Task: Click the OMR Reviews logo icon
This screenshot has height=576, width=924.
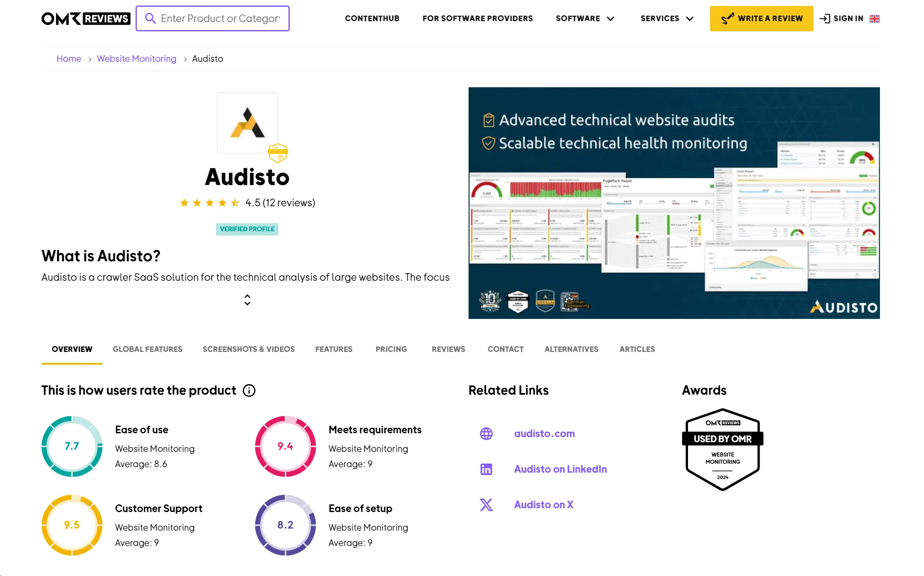Action: pos(87,18)
